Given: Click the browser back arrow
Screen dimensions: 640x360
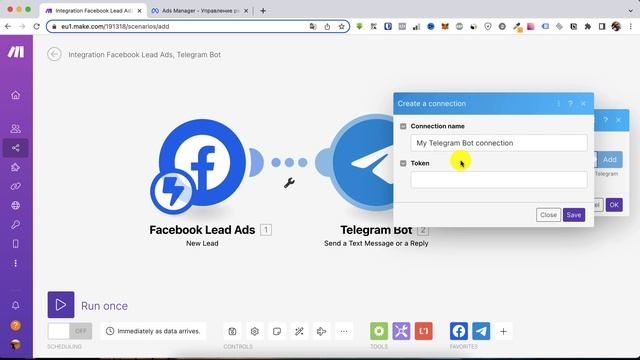Looking at the screenshot, I should 8,27.
